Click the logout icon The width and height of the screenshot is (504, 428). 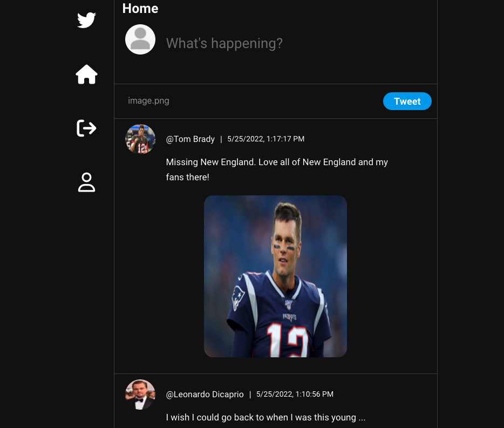(x=86, y=128)
